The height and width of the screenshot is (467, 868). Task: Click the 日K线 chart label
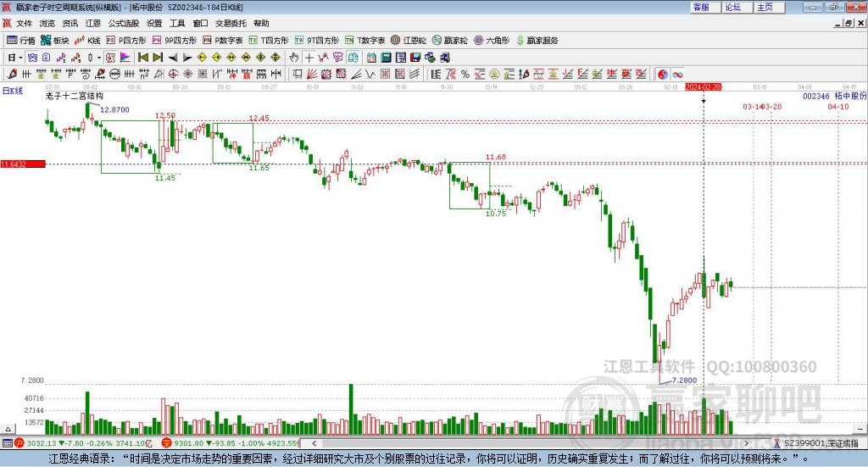[x=12, y=91]
